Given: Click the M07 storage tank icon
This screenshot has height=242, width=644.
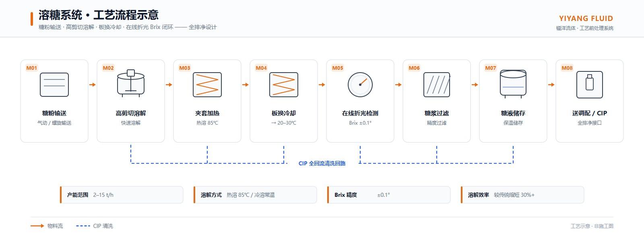Looking at the screenshot, I should pyautogui.click(x=513, y=84).
